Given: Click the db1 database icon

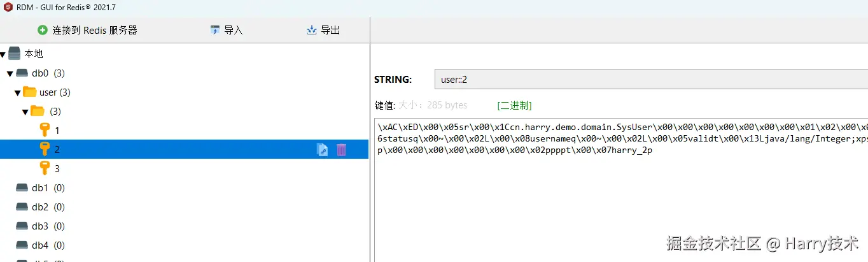Looking at the screenshot, I should [22, 188].
